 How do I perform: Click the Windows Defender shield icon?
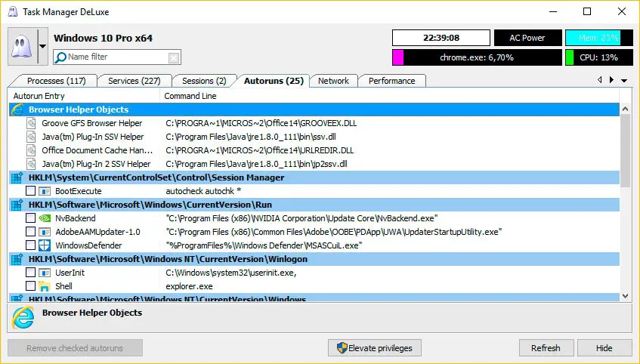pos(45,245)
